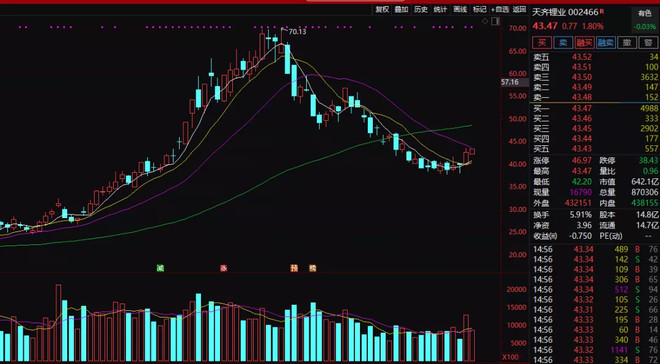Open the 有色 sector index box

[x=644, y=19]
